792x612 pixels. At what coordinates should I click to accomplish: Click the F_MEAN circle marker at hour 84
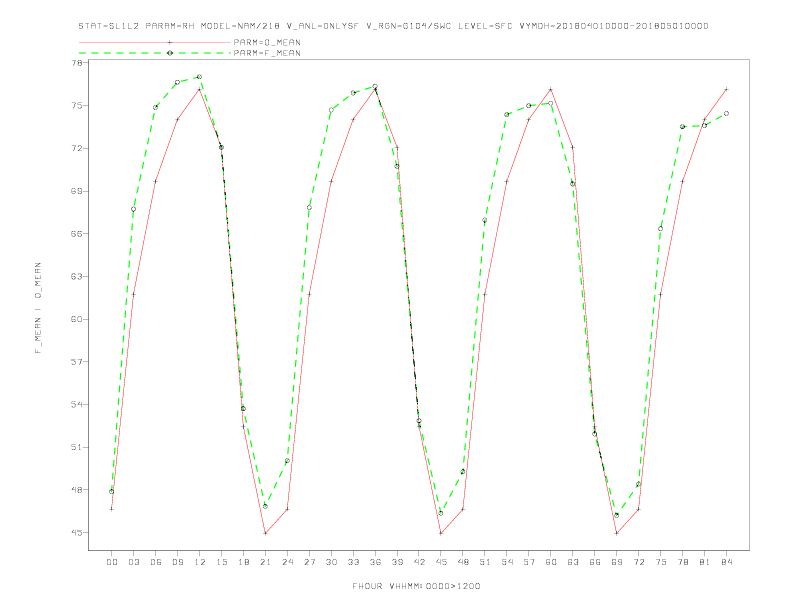tap(726, 114)
